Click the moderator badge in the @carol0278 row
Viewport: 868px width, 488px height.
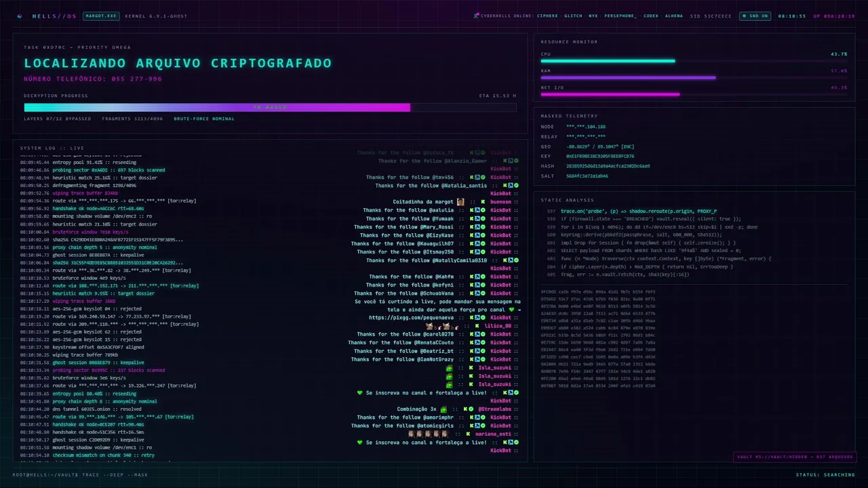[x=477, y=334]
